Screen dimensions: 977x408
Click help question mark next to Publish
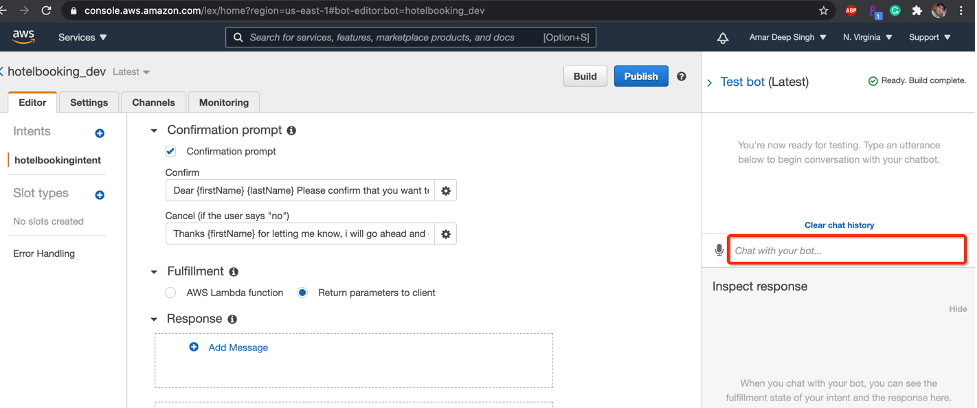[x=681, y=76]
